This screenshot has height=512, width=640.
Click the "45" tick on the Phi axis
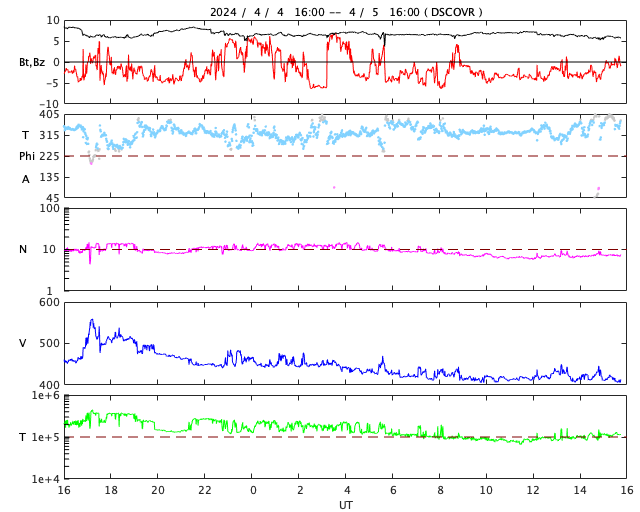click(x=53, y=198)
